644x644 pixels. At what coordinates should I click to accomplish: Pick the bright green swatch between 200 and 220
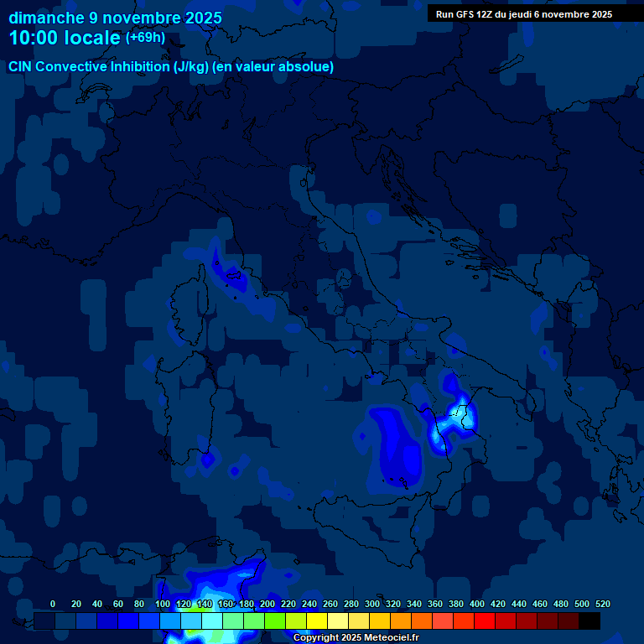[275, 621]
